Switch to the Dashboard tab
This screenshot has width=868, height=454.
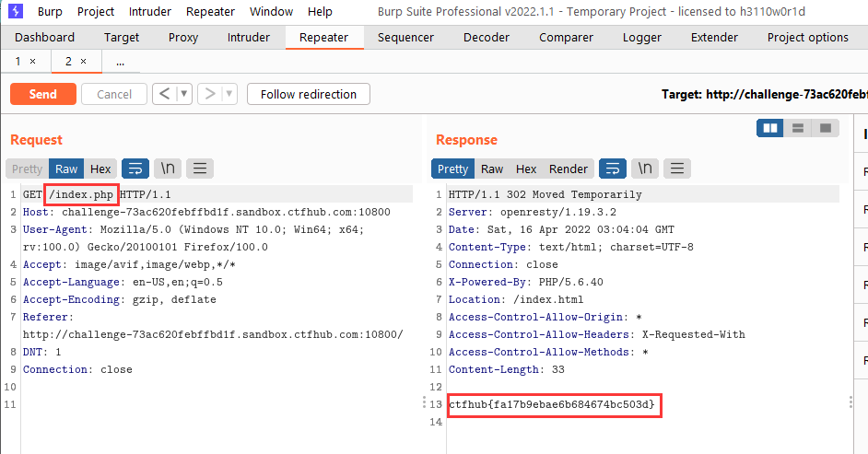coord(44,37)
